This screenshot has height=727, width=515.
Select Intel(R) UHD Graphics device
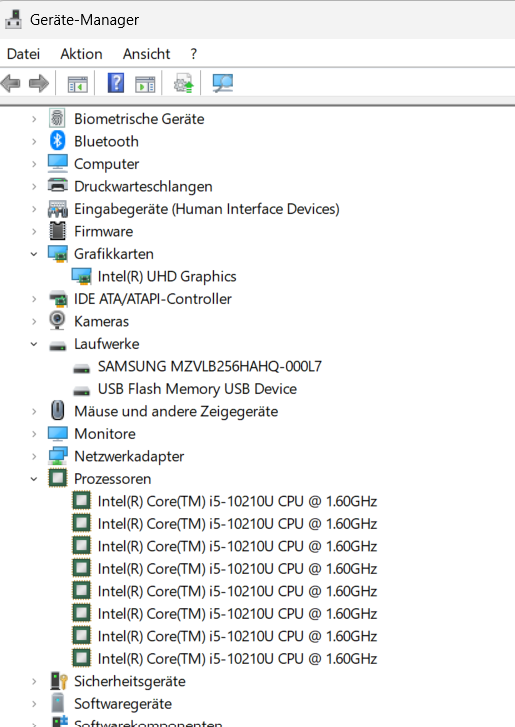(167, 276)
